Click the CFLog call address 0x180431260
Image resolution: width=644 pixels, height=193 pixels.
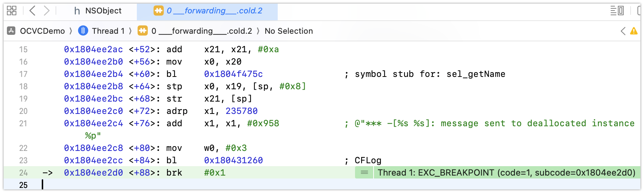[x=233, y=161]
